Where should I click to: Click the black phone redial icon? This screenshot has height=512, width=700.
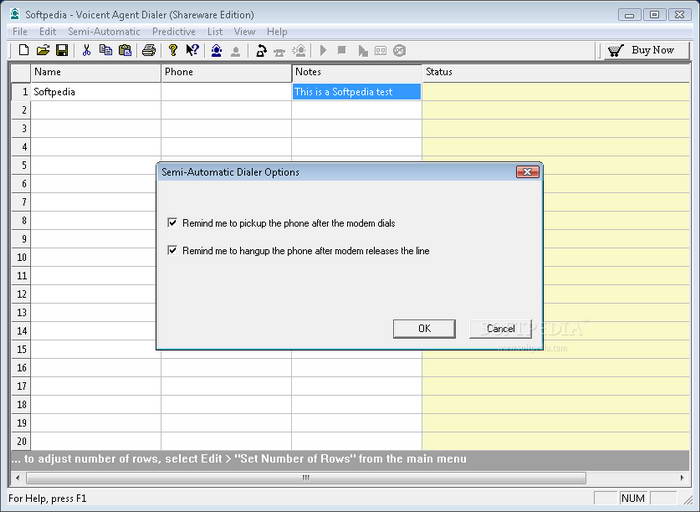(261, 51)
